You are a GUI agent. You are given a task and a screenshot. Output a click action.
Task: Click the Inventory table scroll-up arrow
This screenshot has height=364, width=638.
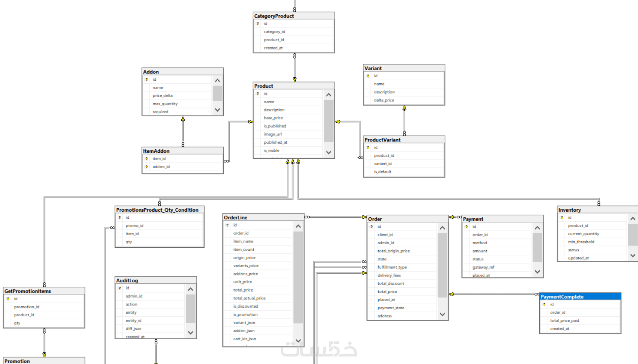click(x=633, y=219)
